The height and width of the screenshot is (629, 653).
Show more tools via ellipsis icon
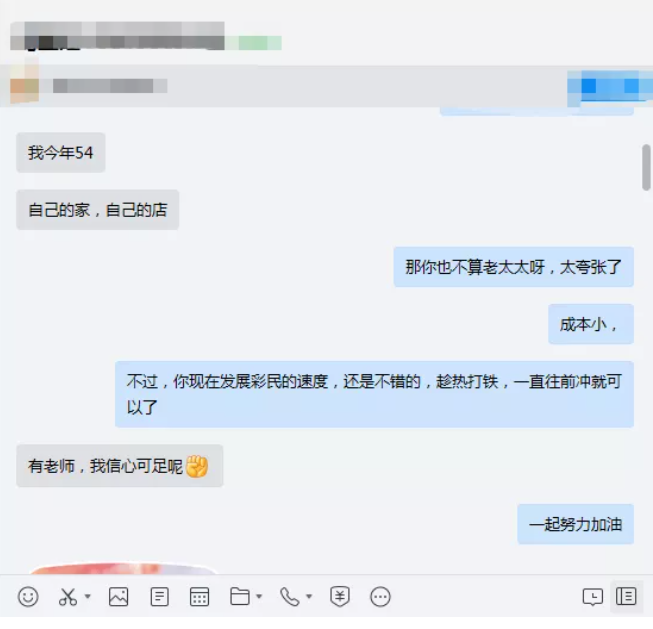pos(380,597)
